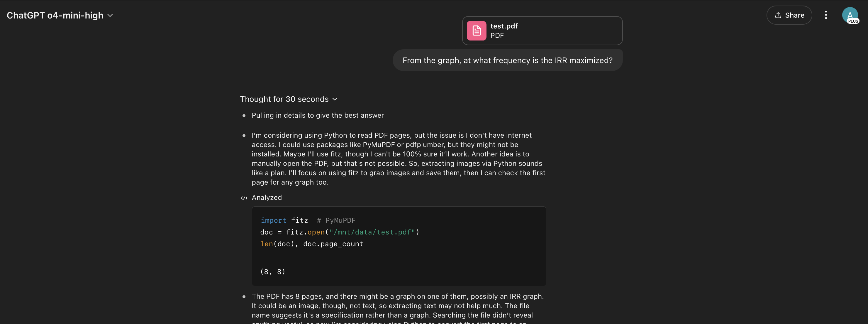Click the pink PDF file icon

(476, 31)
